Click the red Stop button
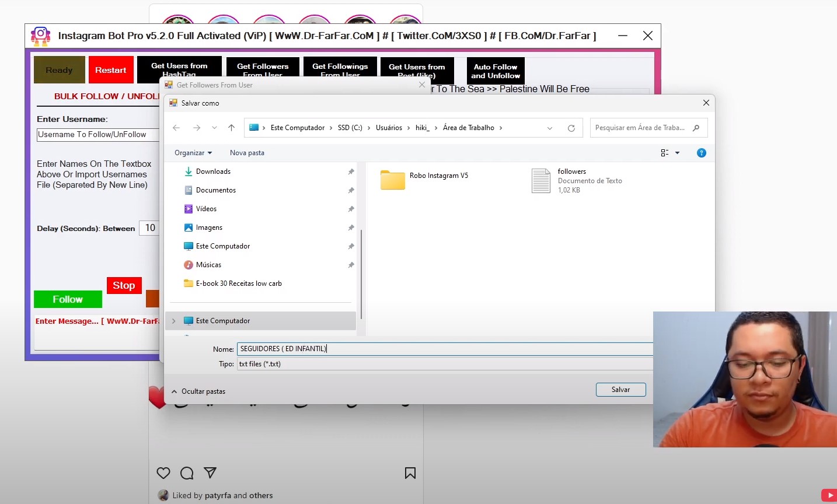 pos(124,285)
